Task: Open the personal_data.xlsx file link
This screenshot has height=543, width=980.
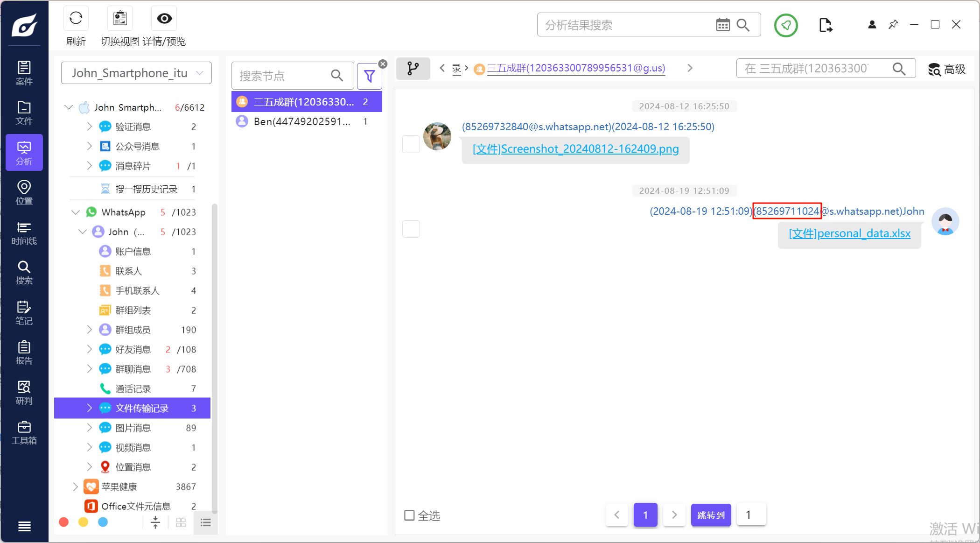Action: click(849, 233)
